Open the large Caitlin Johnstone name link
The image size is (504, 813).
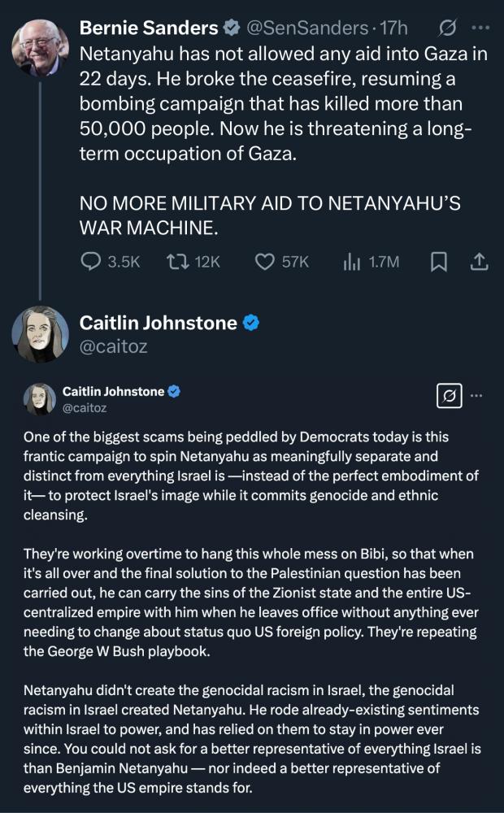click(x=158, y=323)
